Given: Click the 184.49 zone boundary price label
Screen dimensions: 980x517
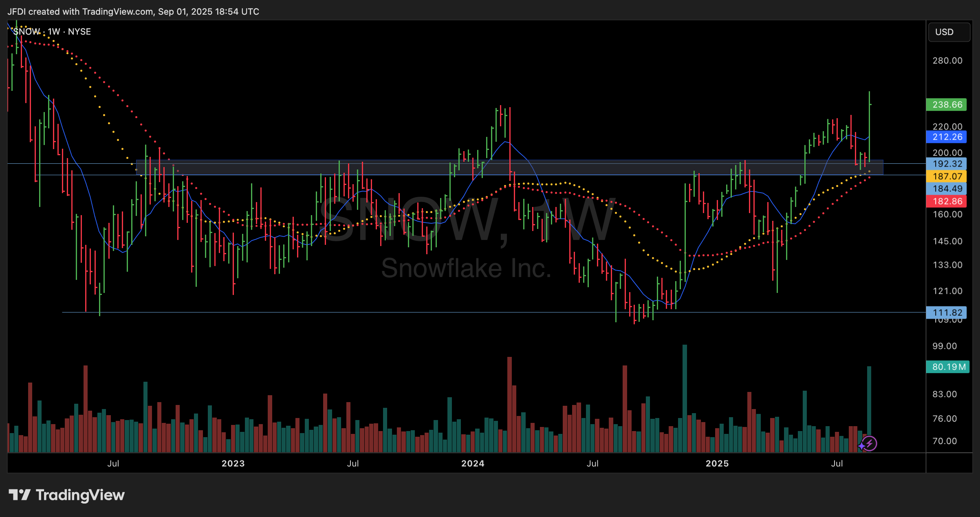Looking at the screenshot, I should point(946,189).
